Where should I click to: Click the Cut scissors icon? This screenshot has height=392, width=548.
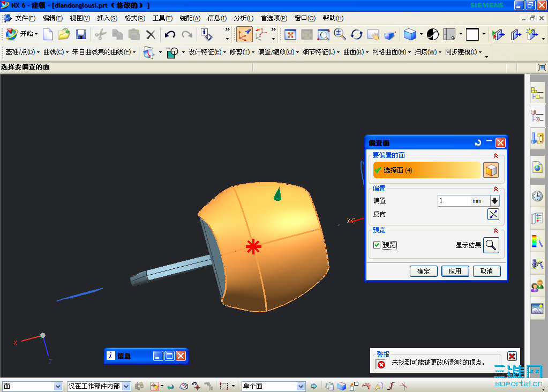[100, 34]
